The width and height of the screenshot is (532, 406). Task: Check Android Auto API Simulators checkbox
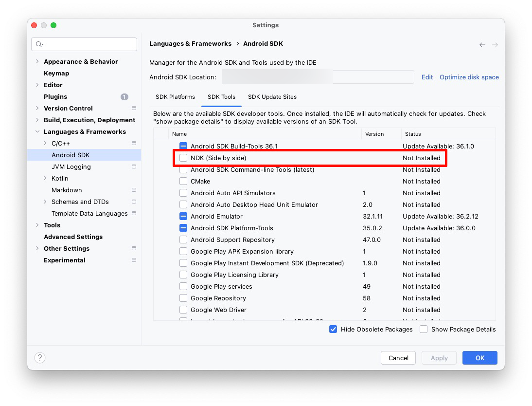click(x=183, y=193)
